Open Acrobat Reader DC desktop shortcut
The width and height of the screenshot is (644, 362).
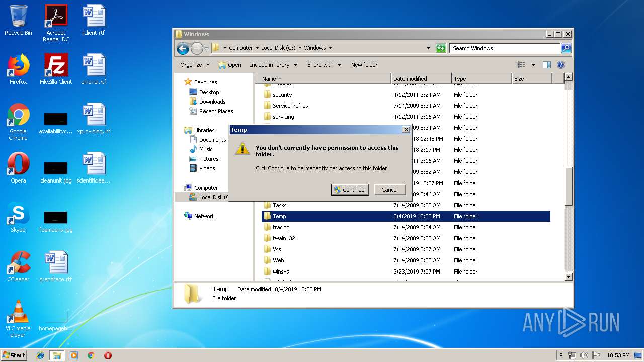click(56, 23)
